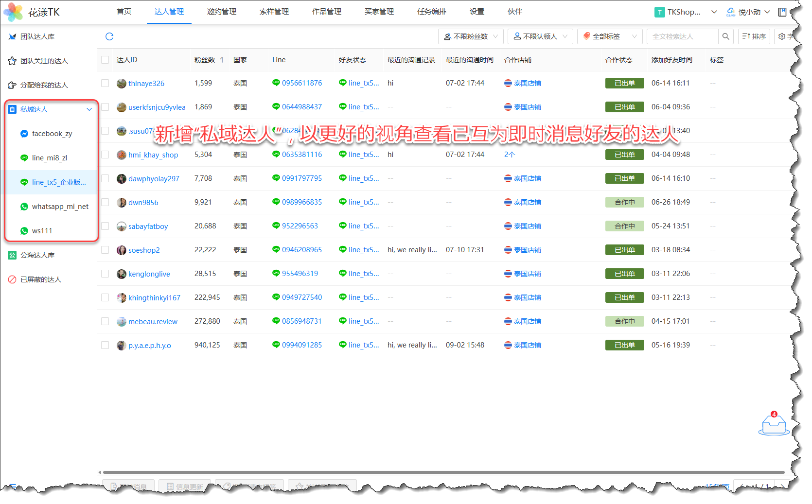Switch to the 邀约管理 tab
This screenshot has width=812, height=504.
221,12
